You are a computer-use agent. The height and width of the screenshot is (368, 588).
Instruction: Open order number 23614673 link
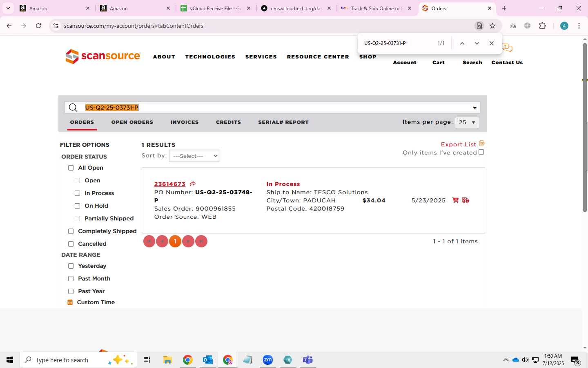[x=170, y=184]
